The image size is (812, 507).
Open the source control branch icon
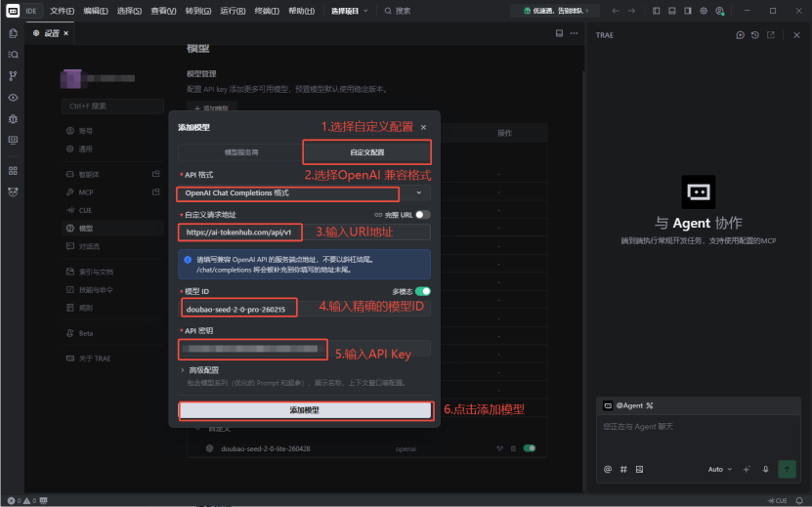pyautogui.click(x=13, y=75)
